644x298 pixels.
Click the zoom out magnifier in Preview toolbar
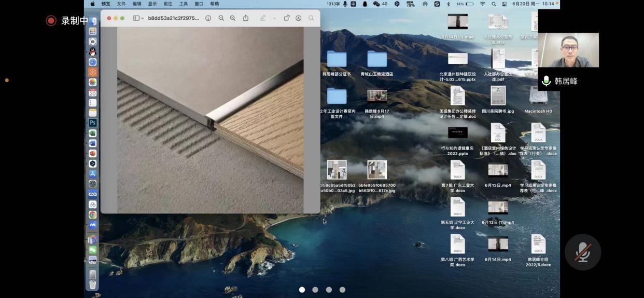(x=221, y=18)
